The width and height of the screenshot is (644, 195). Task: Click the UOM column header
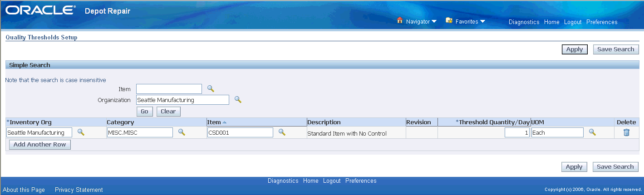click(538, 122)
